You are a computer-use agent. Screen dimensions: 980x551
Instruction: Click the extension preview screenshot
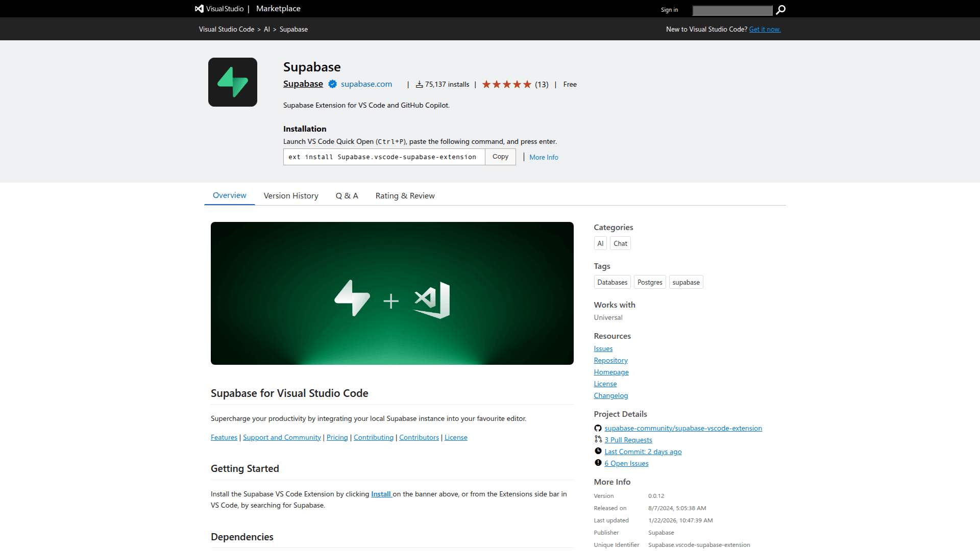(392, 293)
